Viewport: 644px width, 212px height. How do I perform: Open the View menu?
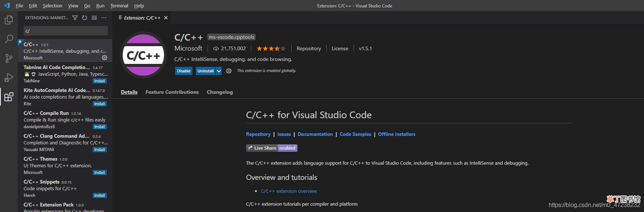click(73, 6)
